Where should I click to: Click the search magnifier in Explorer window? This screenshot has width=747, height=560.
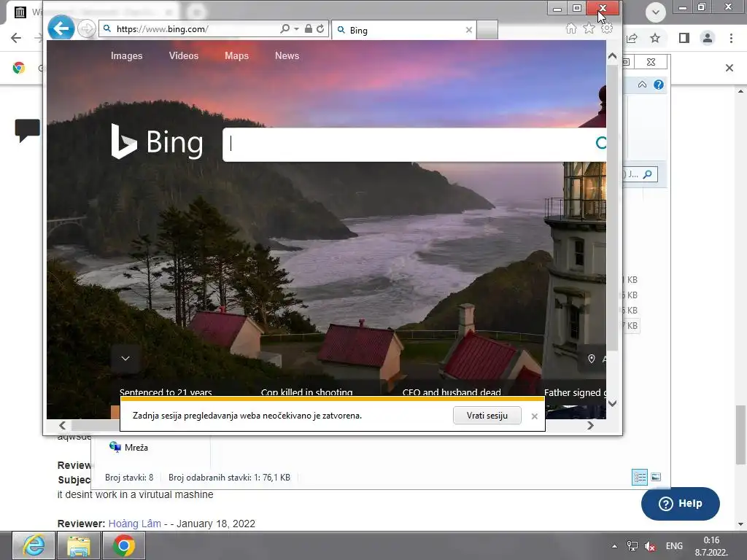point(648,174)
